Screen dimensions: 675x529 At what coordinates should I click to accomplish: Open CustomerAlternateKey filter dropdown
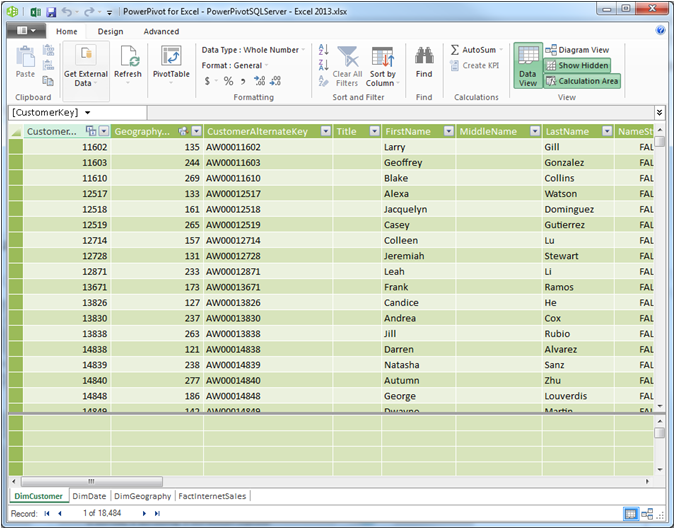[326, 131]
